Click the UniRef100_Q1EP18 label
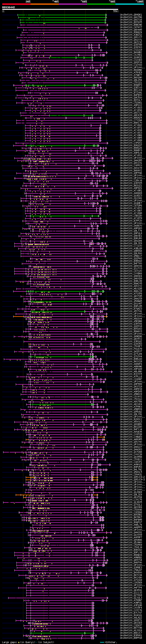 pyautogui.click(x=131, y=326)
